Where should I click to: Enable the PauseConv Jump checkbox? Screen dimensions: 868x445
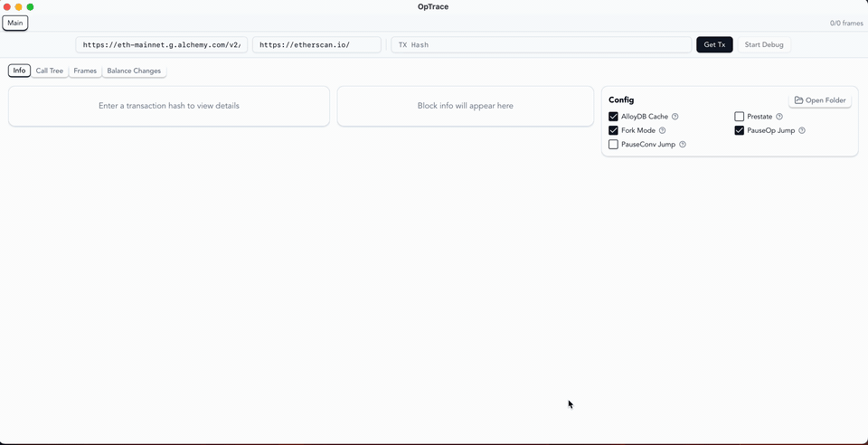614,145
